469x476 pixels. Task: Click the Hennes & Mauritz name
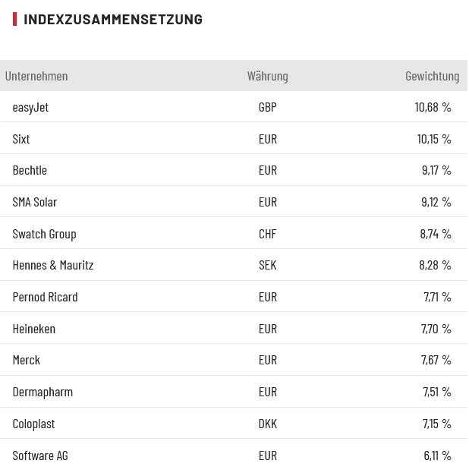pos(53,265)
